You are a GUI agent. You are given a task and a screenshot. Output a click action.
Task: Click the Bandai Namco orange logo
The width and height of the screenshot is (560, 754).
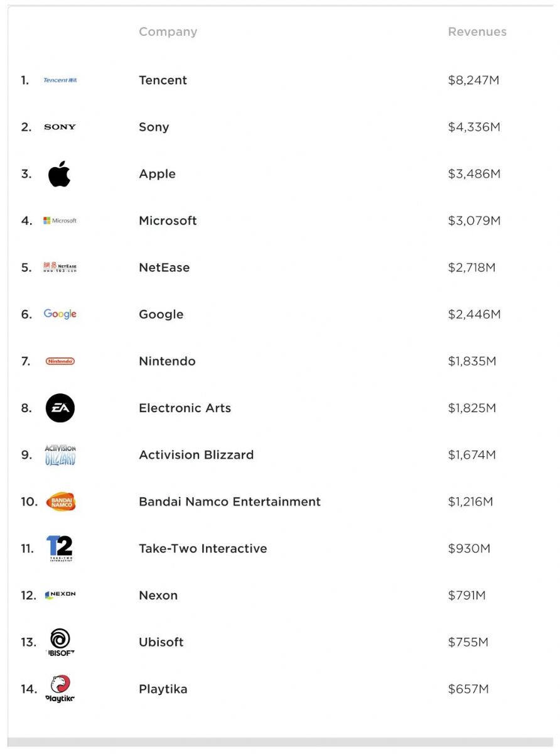tap(61, 501)
